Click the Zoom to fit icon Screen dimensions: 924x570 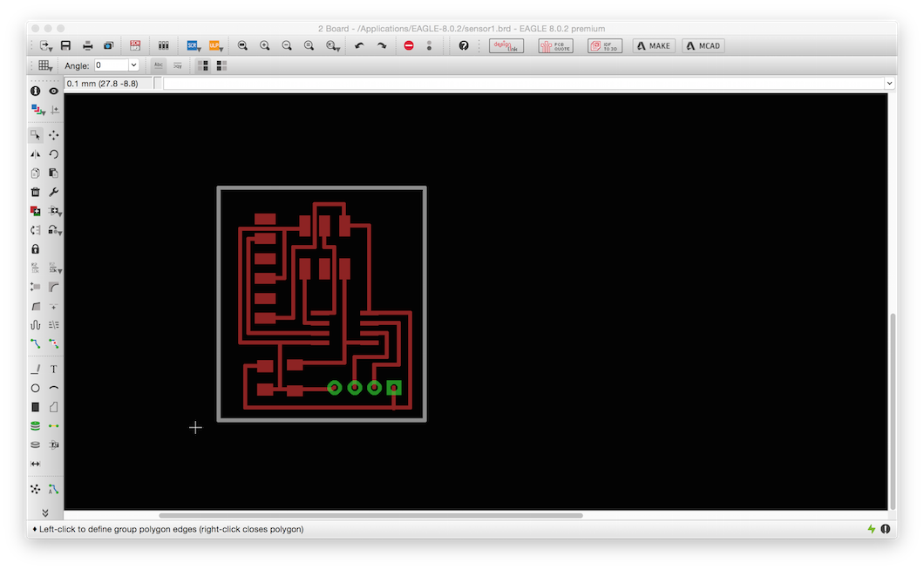(x=242, y=46)
